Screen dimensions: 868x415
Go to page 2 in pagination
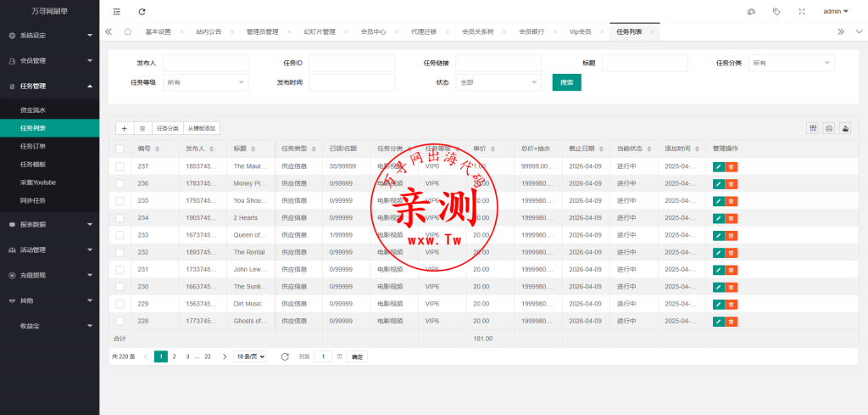point(174,356)
